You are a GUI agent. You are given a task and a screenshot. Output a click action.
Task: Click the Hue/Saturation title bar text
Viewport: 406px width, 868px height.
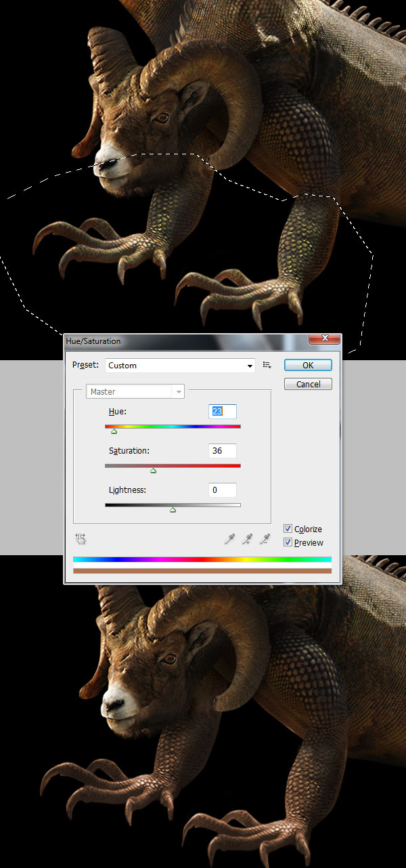pos(94,341)
